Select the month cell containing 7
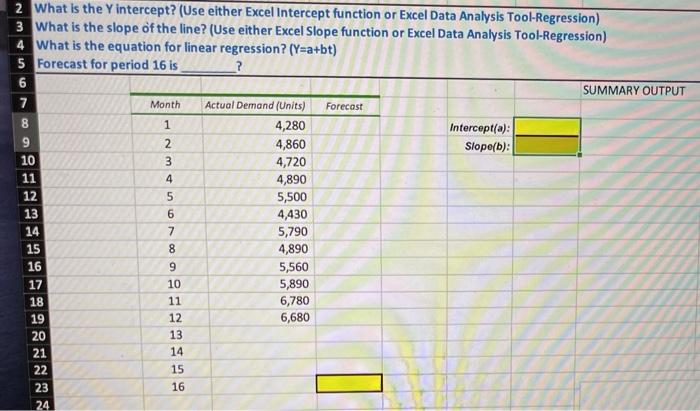This screenshot has width=700, height=411. (171, 232)
